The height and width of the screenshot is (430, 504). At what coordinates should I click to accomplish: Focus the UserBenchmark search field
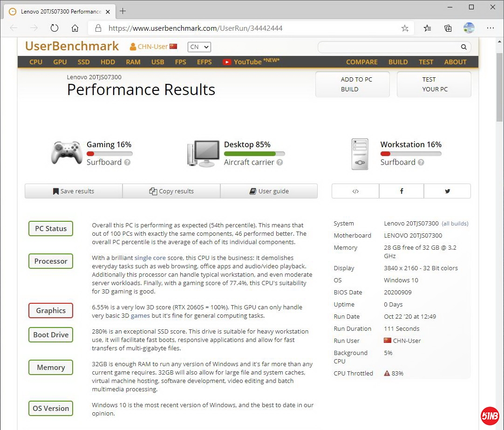pos(389,47)
